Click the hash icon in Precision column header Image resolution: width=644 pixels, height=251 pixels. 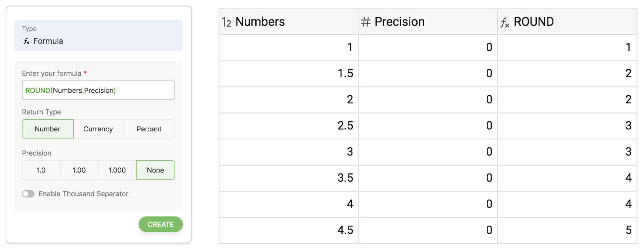coord(365,22)
